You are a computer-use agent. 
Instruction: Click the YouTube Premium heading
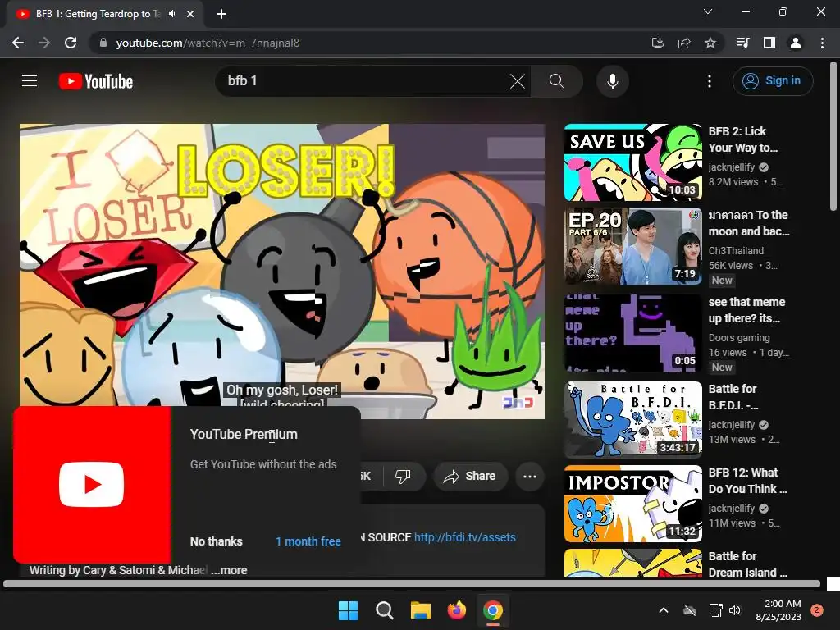click(244, 435)
